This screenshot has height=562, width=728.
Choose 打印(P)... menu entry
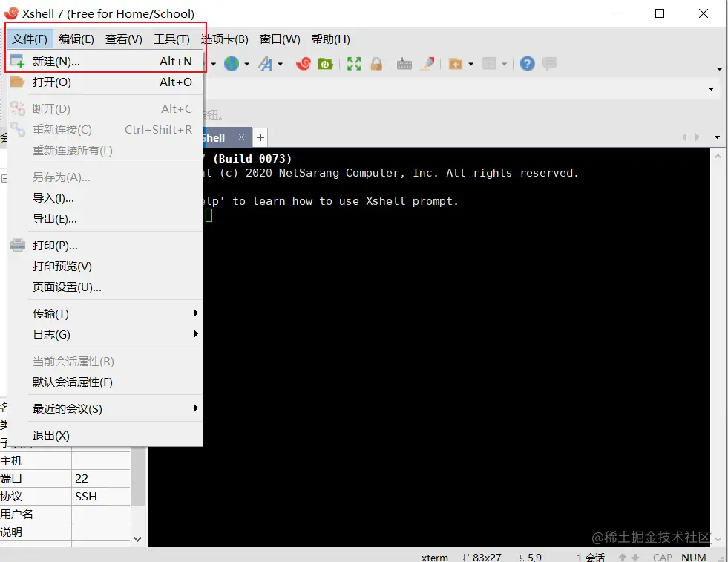[105, 245]
